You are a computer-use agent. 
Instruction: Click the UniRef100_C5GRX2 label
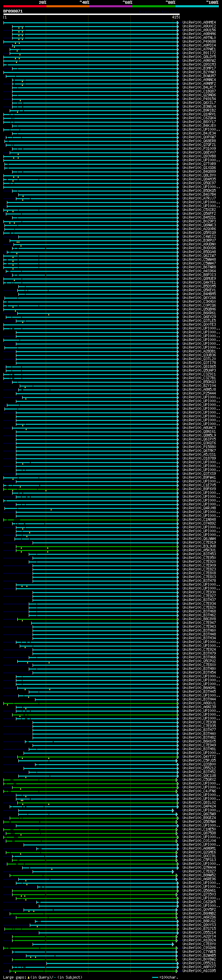coord(199,780)
